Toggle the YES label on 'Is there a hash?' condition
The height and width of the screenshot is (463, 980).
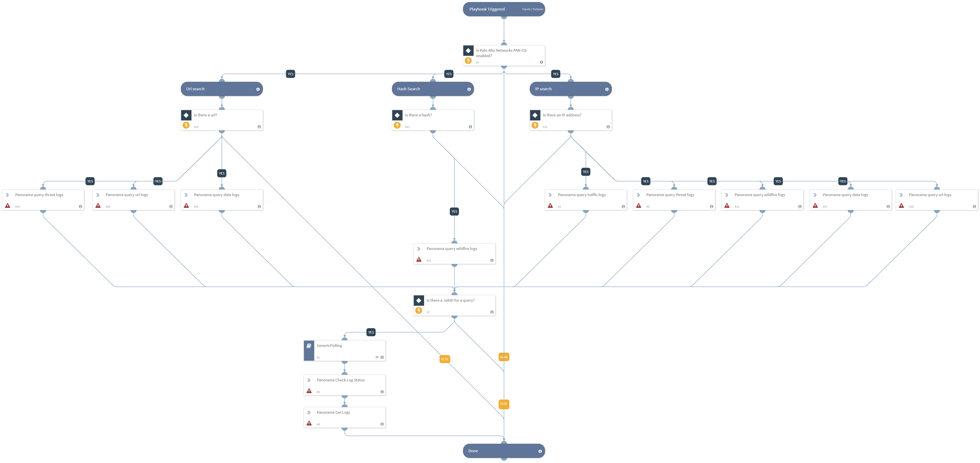(454, 211)
